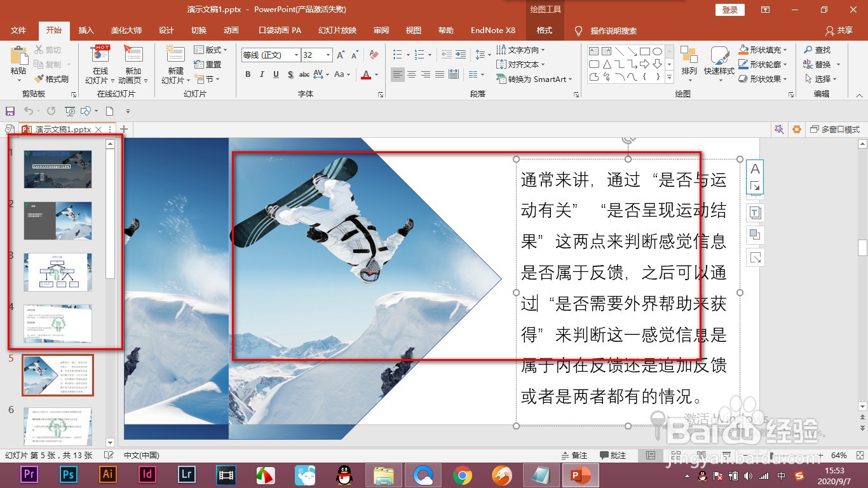
Task: Toggle text shadow S
Action: pyautogui.click(x=290, y=74)
